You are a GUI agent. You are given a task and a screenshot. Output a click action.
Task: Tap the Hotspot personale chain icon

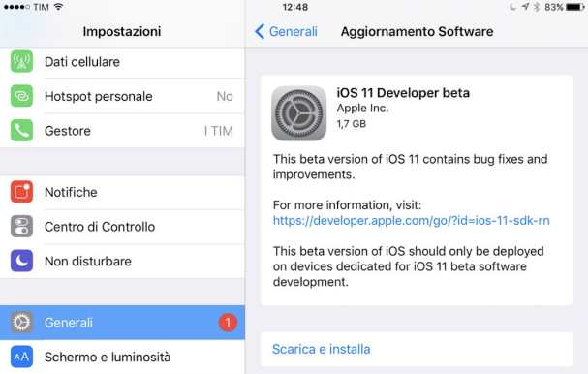(x=21, y=96)
